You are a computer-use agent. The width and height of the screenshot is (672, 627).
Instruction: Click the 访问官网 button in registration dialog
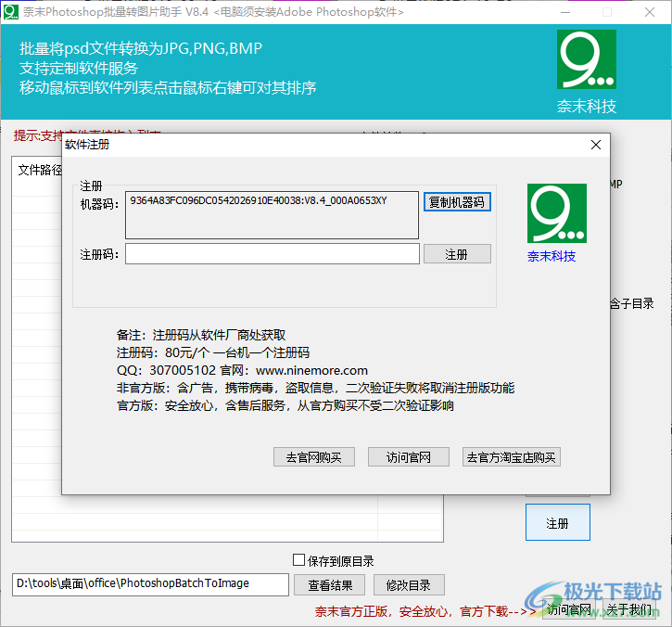point(409,457)
